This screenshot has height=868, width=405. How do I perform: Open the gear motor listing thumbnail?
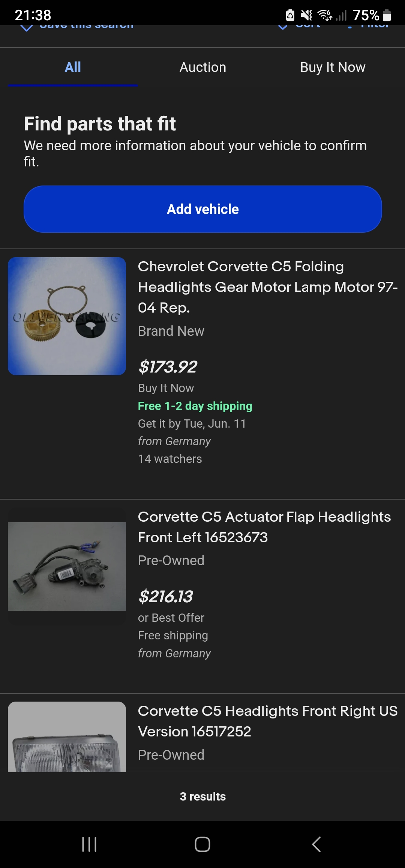[x=67, y=316]
